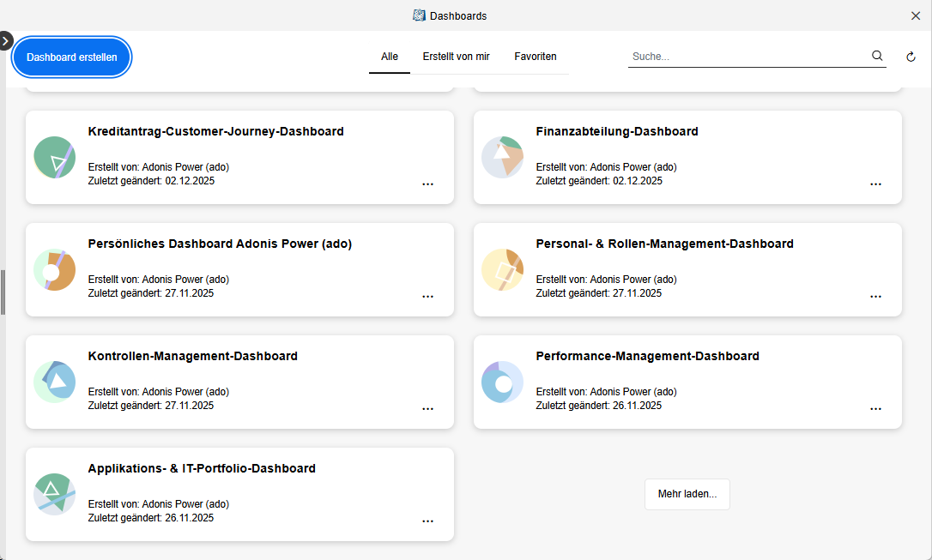Click 'Zuletzt geändert: 26.11.2025' on Performance-Management card
932x560 pixels.
pyautogui.click(x=598, y=405)
